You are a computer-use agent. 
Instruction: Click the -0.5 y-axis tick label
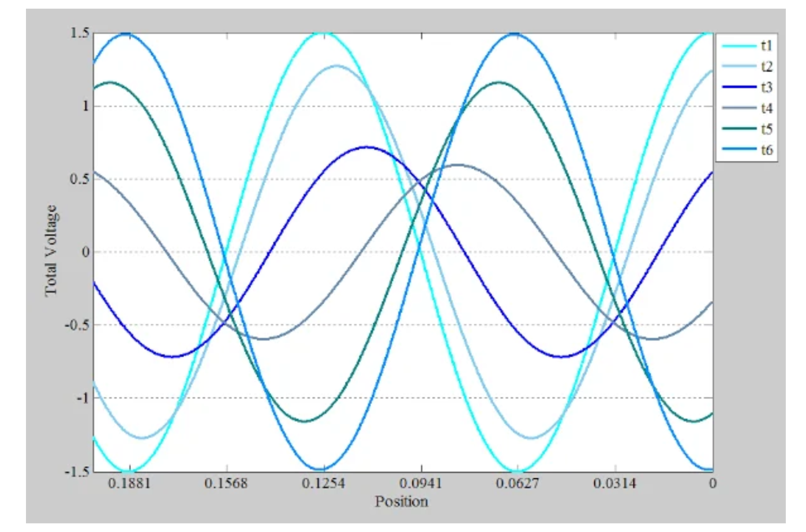(77, 325)
